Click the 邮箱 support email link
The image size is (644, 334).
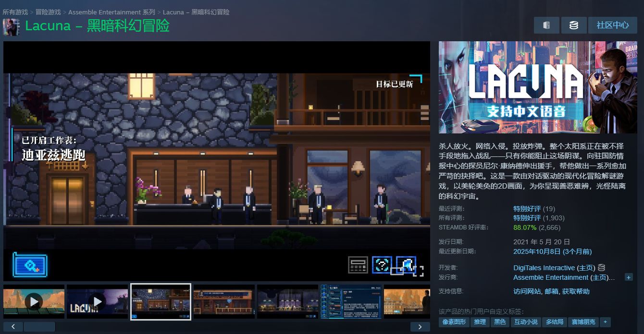tap(552, 291)
